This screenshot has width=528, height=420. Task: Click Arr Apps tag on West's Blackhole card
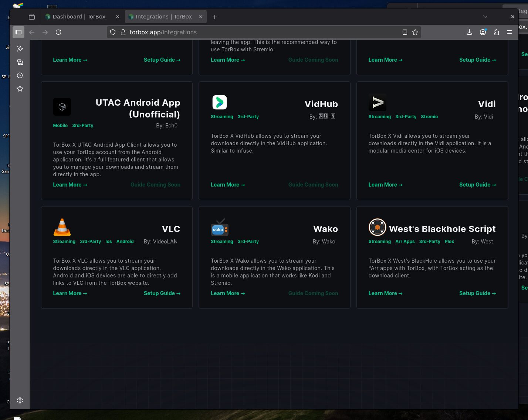point(405,242)
